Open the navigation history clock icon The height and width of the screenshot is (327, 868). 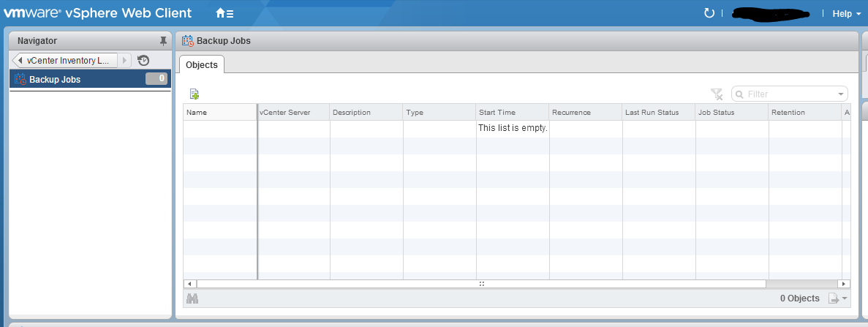[x=143, y=61]
